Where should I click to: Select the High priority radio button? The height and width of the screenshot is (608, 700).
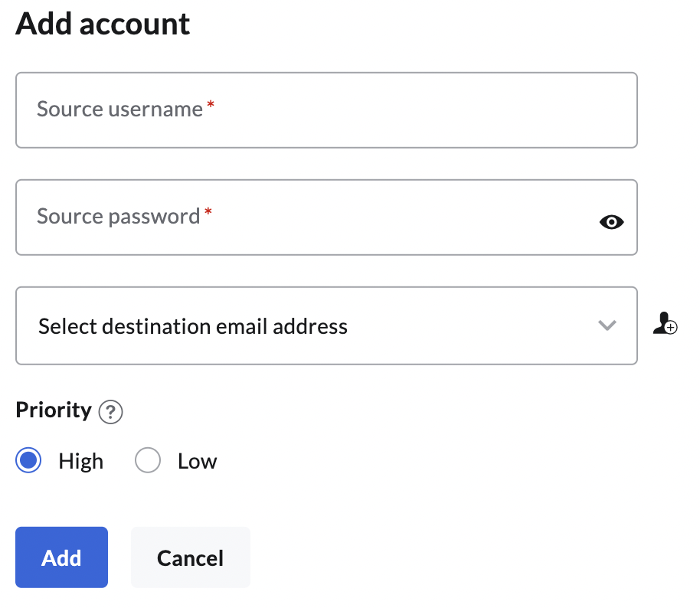pos(28,461)
